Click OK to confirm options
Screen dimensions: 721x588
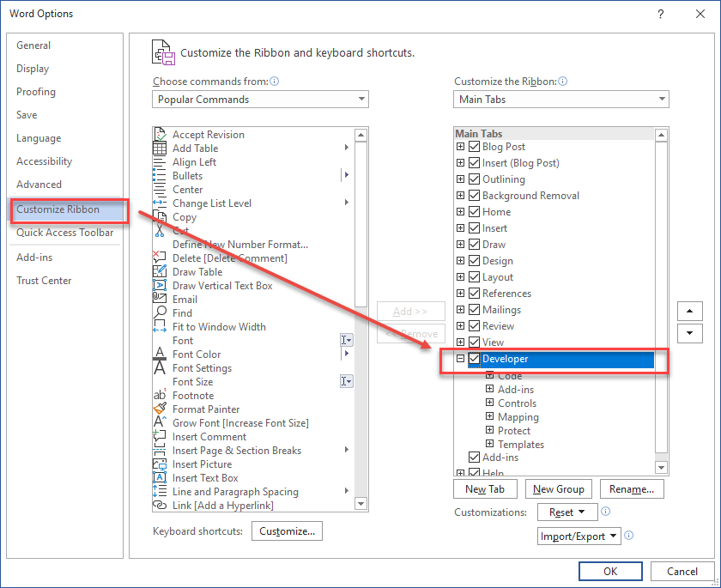click(x=610, y=571)
